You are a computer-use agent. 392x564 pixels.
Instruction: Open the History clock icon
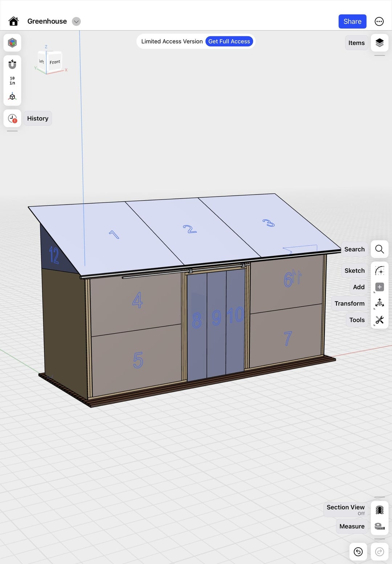point(12,119)
